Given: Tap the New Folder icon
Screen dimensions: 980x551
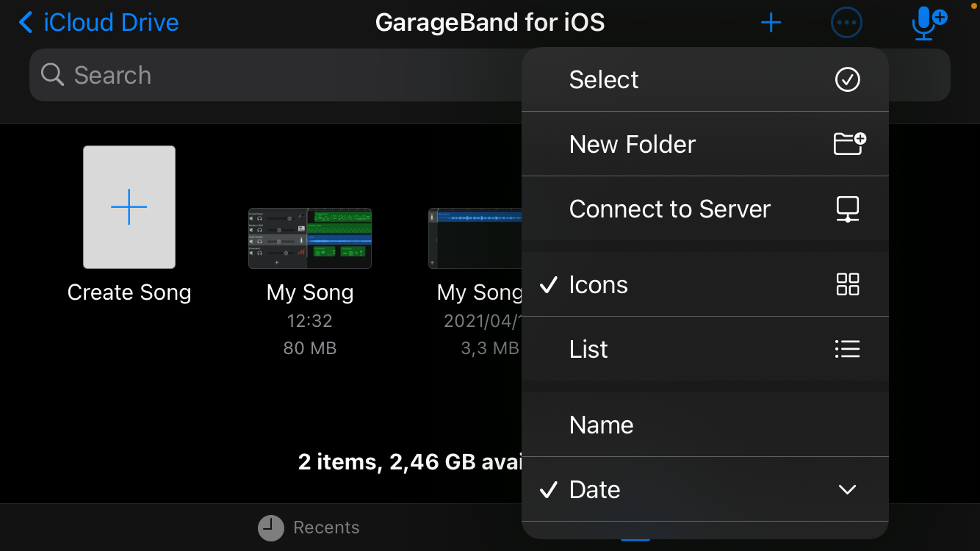Looking at the screenshot, I should 849,143.
